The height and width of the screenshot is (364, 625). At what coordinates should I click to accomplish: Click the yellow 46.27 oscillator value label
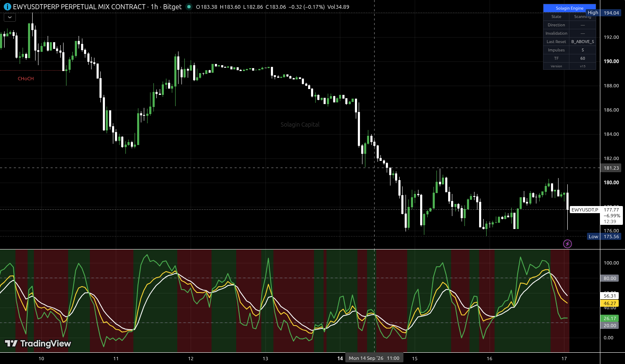(610, 303)
